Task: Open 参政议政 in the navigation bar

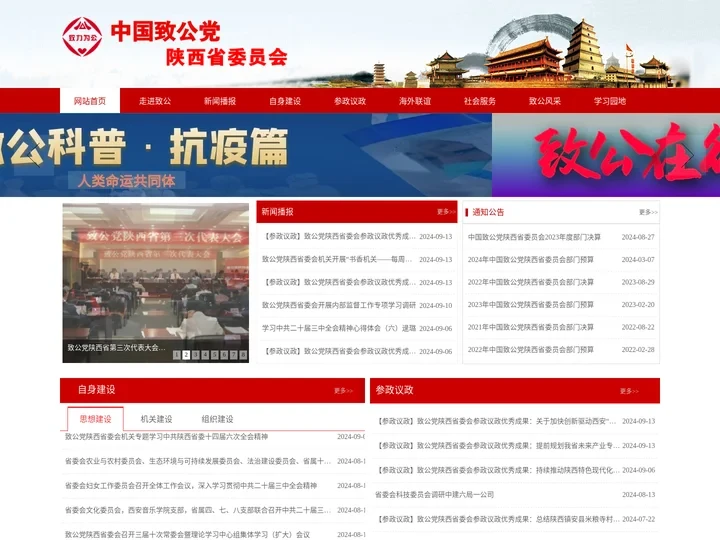Action: pos(350,101)
